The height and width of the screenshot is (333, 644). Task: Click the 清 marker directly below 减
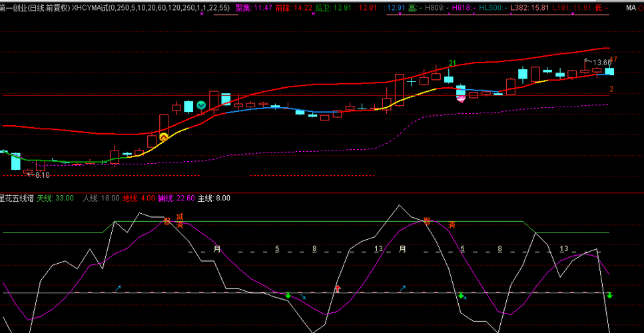(180, 224)
